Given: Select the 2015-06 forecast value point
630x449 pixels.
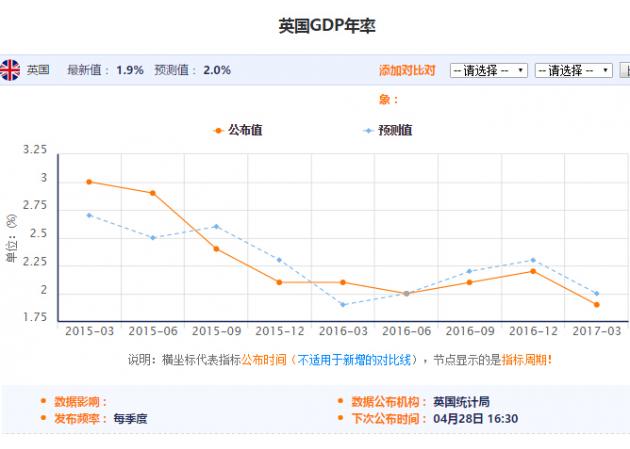Looking at the screenshot, I should (153, 238).
